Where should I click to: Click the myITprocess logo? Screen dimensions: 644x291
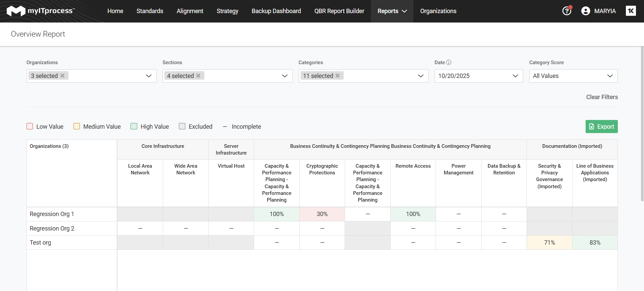(x=40, y=11)
